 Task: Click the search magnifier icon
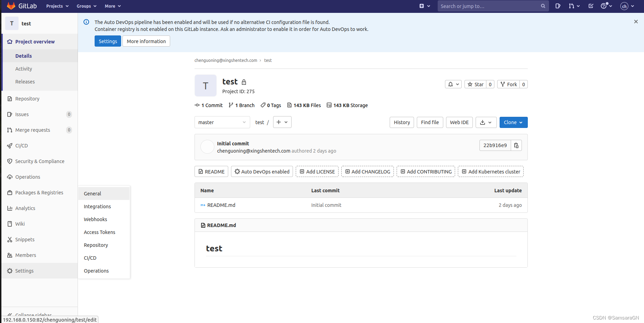543,6
